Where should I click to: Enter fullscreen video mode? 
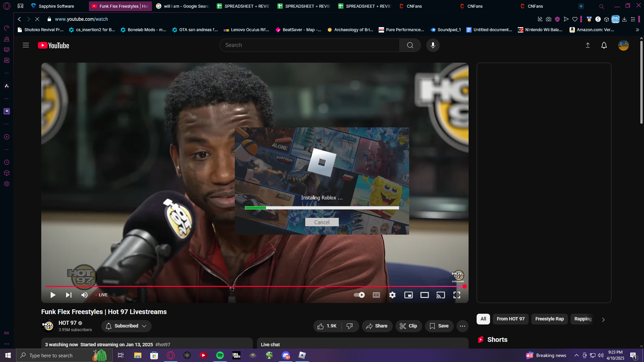pyautogui.click(x=457, y=295)
